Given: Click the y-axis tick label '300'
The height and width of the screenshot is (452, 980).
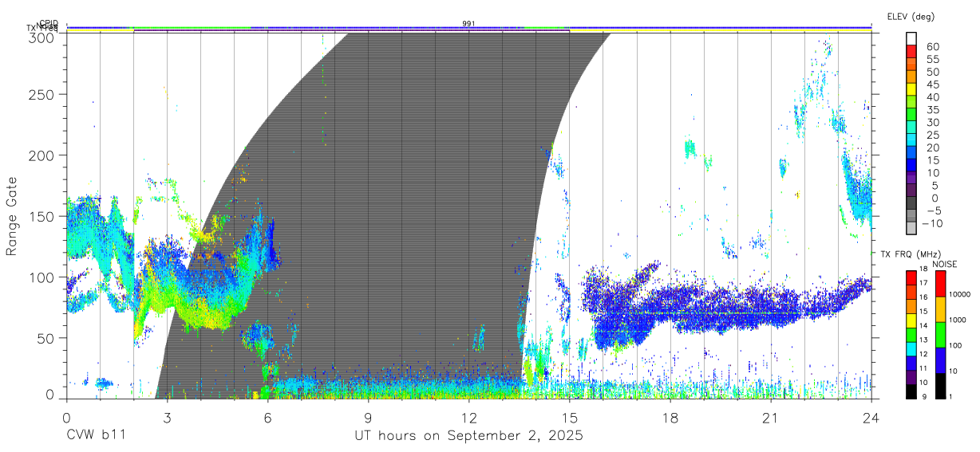Looking at the screenshot, I should [41, 37].
